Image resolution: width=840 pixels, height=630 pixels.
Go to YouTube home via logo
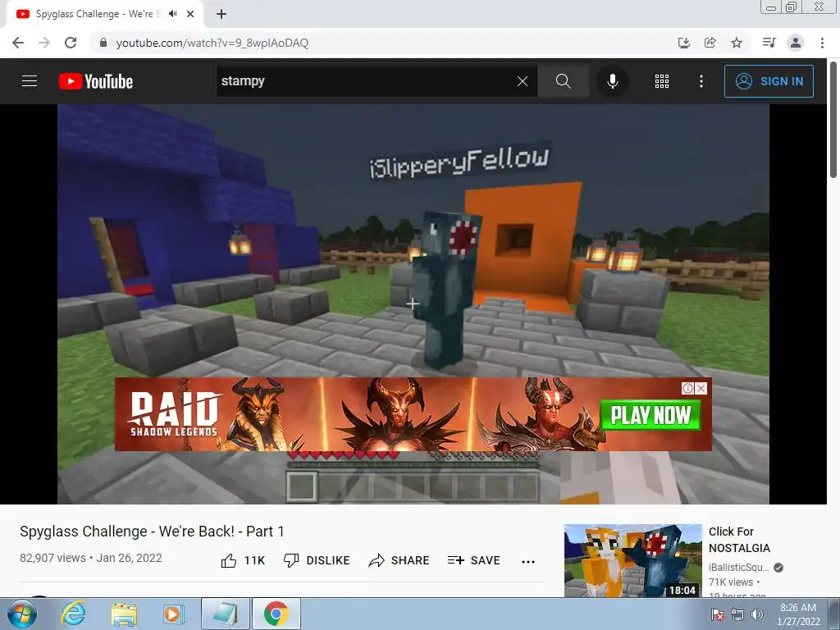(x=96, y=81)
